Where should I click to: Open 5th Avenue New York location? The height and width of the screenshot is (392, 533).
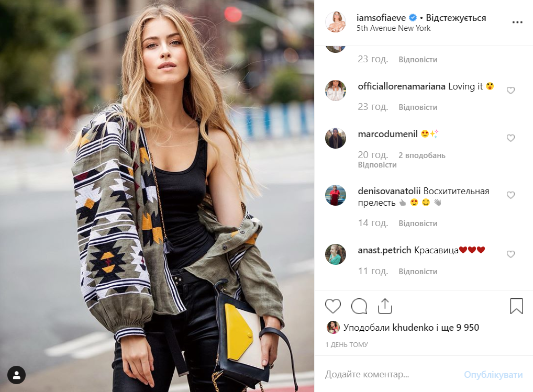[x=393, y=28]
